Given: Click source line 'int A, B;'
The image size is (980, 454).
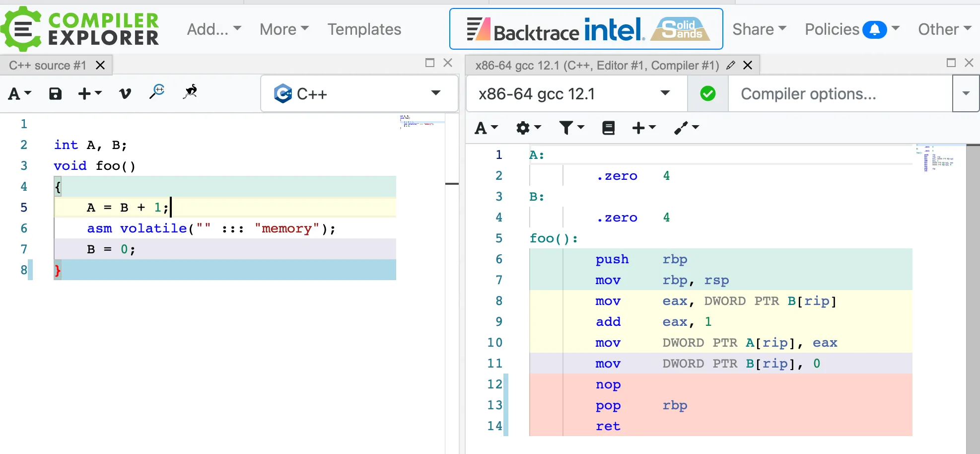Looking at the screenshot, I should 90,145.
